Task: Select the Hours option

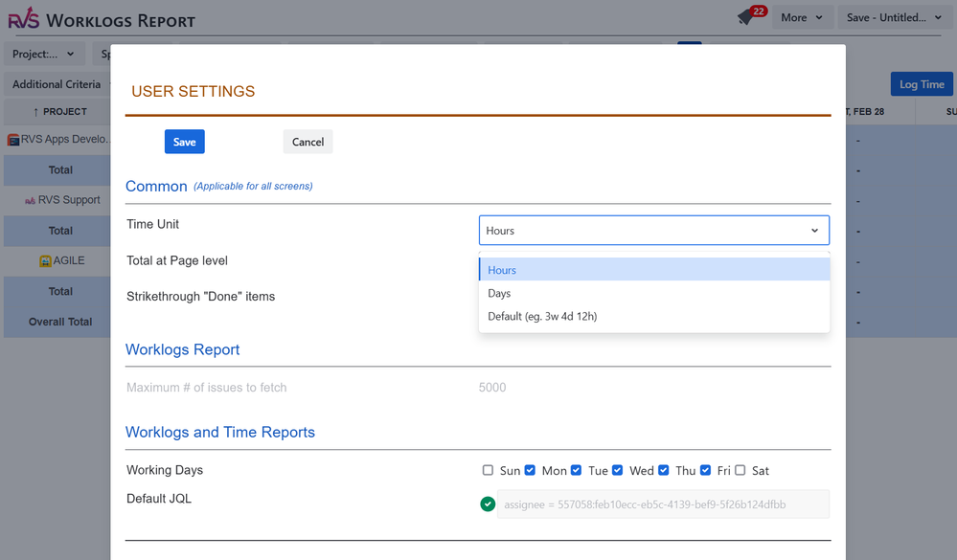Action: [x=654, y=270]
